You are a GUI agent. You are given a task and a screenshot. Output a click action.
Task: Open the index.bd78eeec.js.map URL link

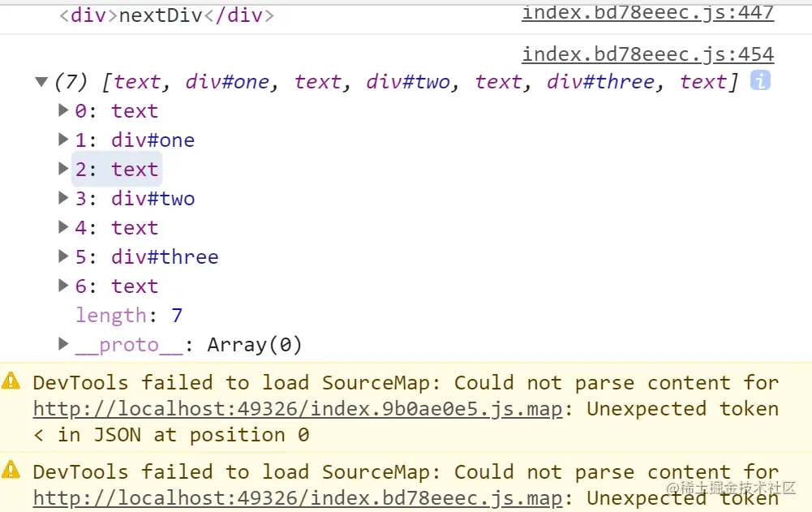click(x=298, y=498)
